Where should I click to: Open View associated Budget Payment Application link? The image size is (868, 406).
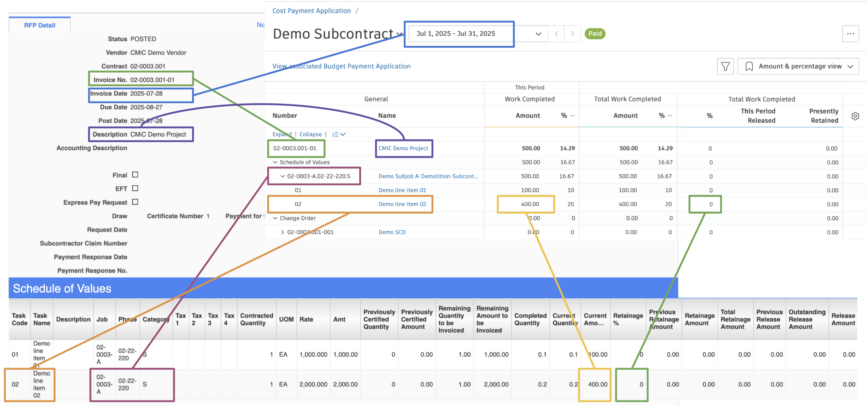341,66
